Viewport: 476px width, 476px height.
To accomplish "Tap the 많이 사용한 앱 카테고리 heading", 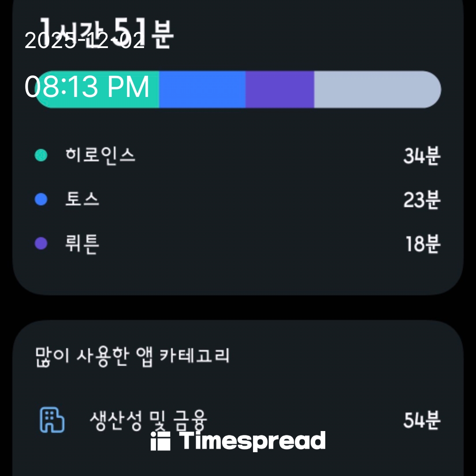I will tap(132, 356).
